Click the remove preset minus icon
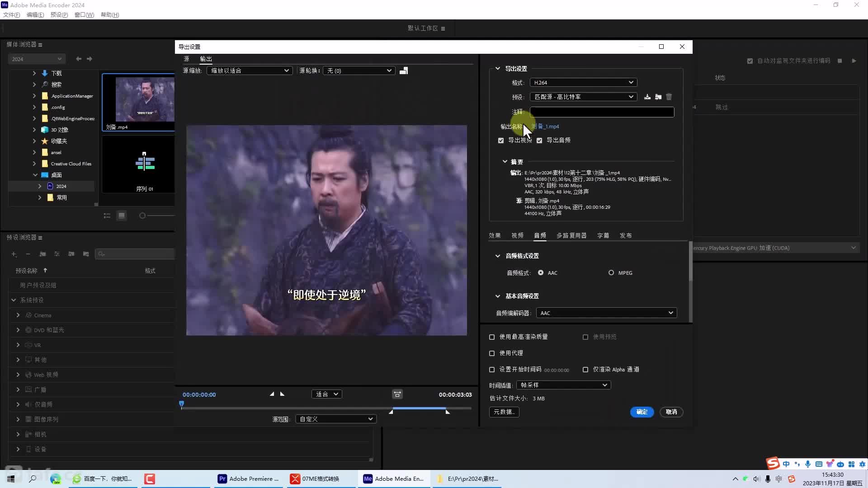This screenshot has width=868, height=488. (28, 254)
